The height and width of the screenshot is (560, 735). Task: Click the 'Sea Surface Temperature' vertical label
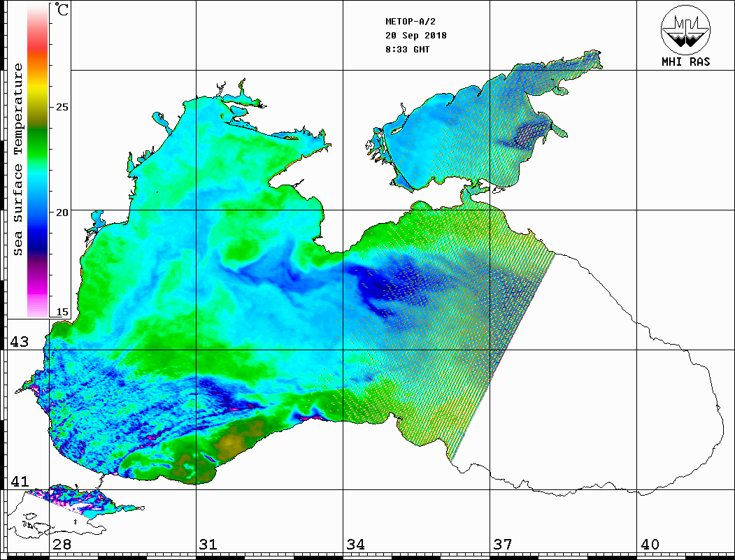pos(18,160)
